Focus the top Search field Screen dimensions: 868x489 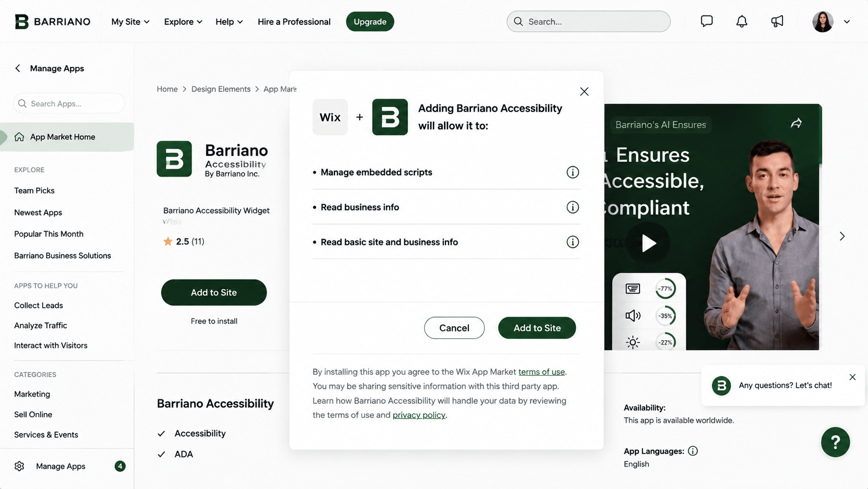(589, 21)
